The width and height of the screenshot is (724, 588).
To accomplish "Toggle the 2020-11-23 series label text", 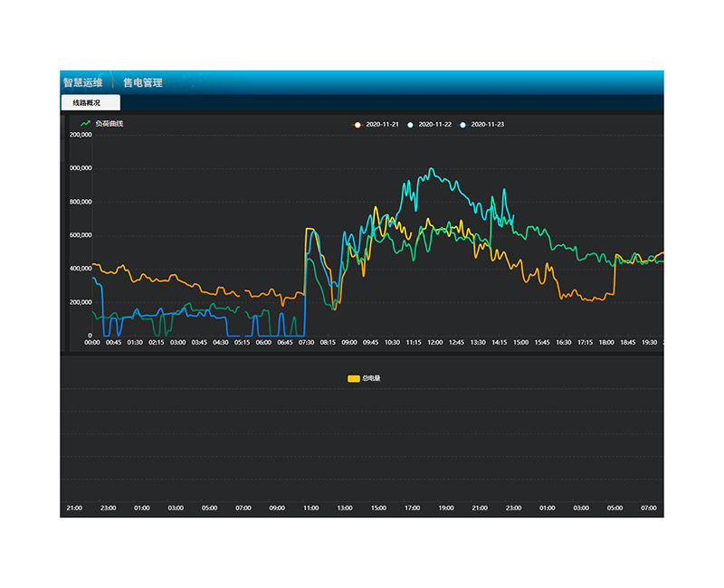I will pos(489,124).
